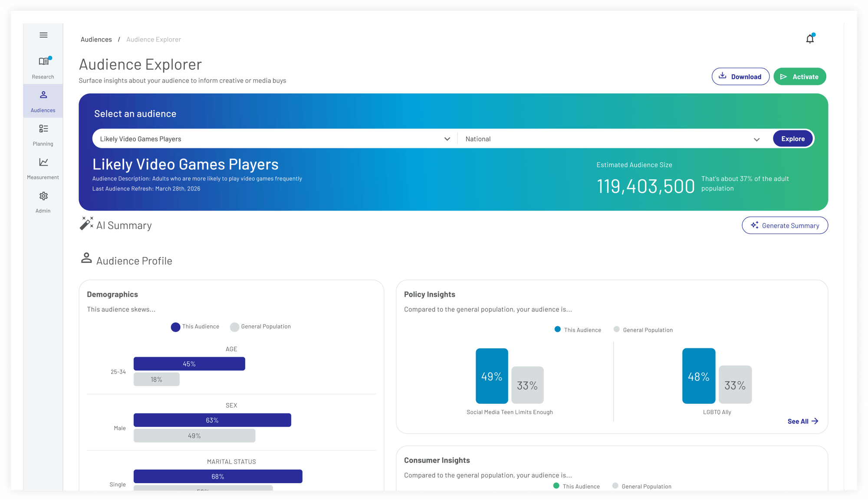The height and width of the screenshot is (501, 868).
Task: Click the Consumer Insights This Audience legend dot
Action: (556, 486)
